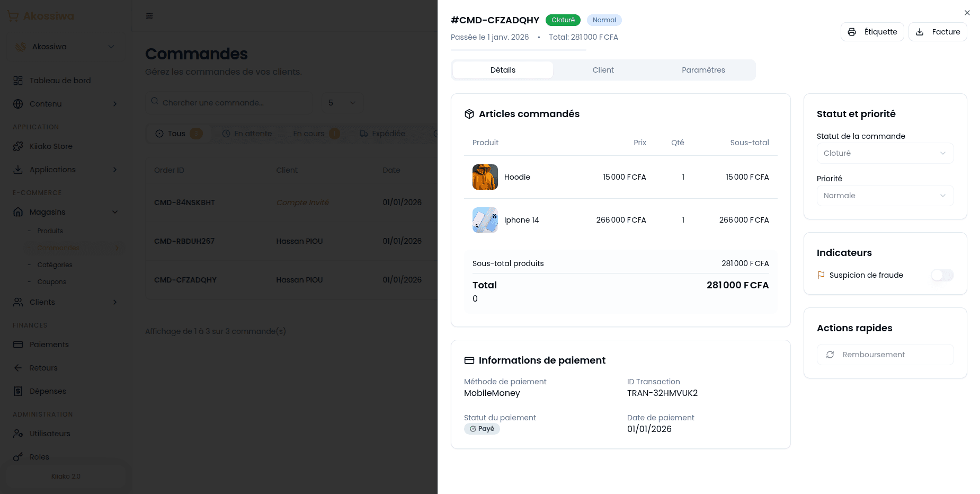Click the Kiiako 2.0 version label

[x=66, y=477]
